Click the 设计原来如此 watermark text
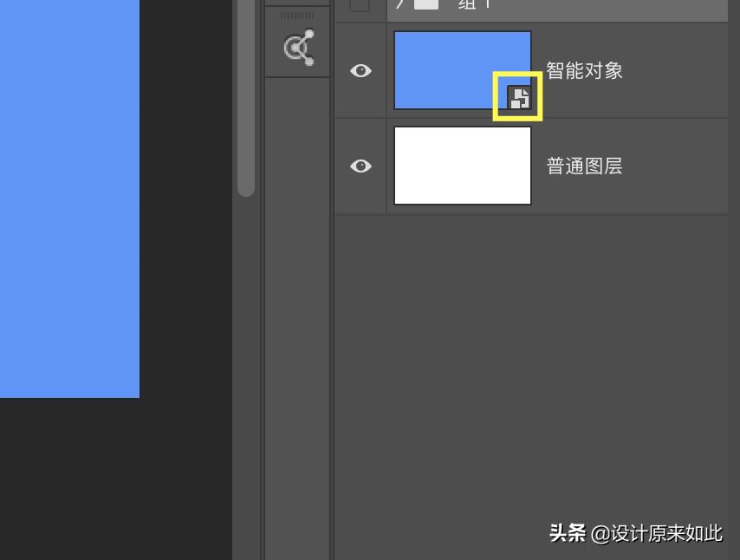This screenshot has height=560, width=740. click(656, 534)
